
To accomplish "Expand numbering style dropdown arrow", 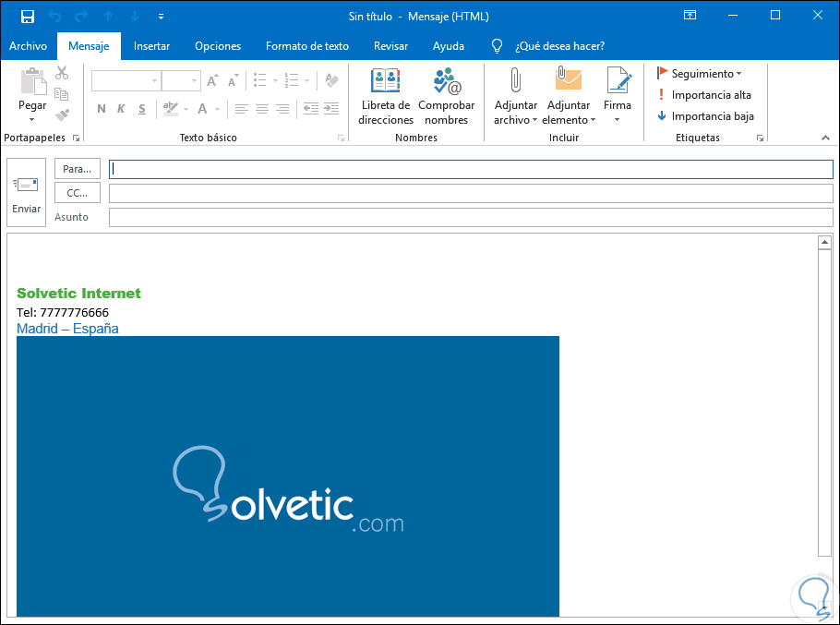I will 307,81.
